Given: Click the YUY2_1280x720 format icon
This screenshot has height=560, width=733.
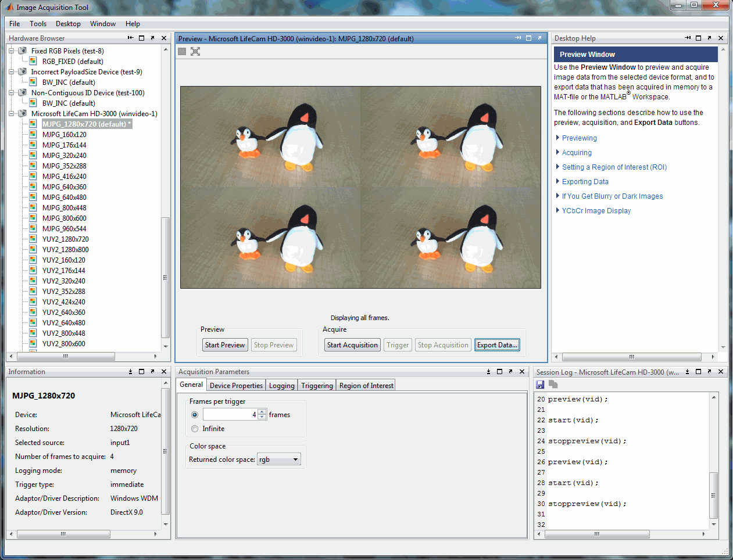Looking at the screenshot, I should pyautogui.click(x=34, y=239).
